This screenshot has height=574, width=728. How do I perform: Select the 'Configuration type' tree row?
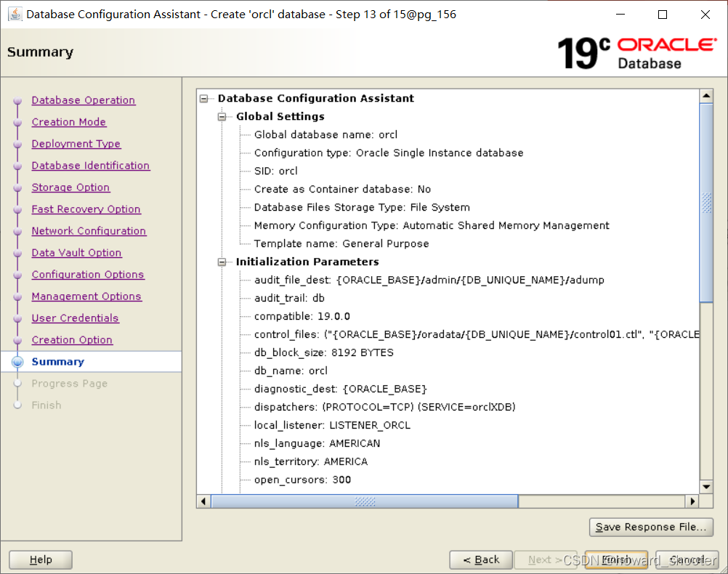389,153
